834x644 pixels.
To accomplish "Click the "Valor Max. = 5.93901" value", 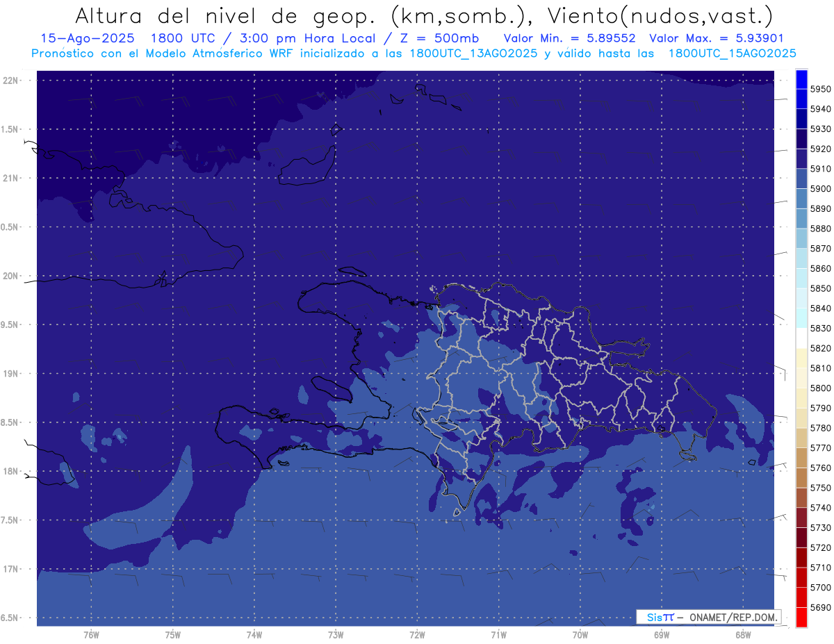I will click(716, 38).
